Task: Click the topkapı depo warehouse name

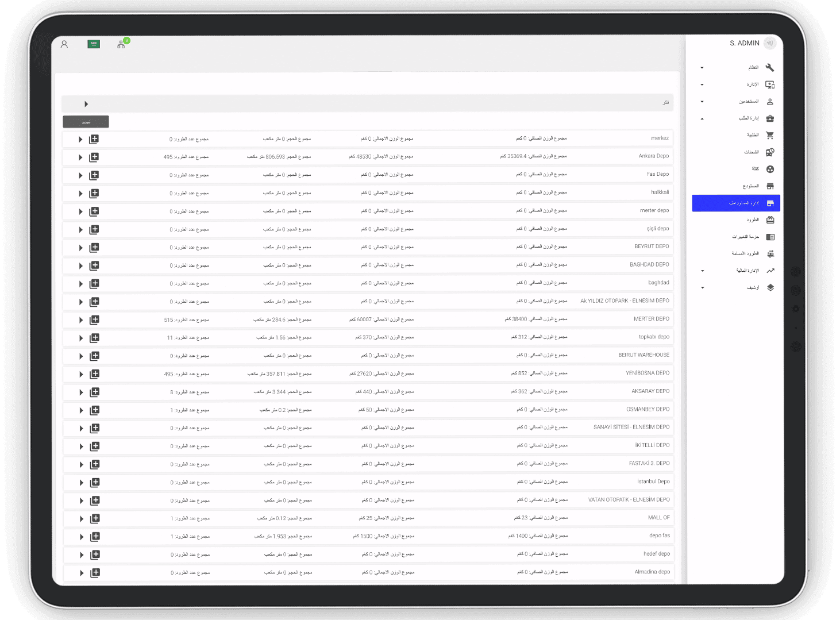Action: pos(654,337)
